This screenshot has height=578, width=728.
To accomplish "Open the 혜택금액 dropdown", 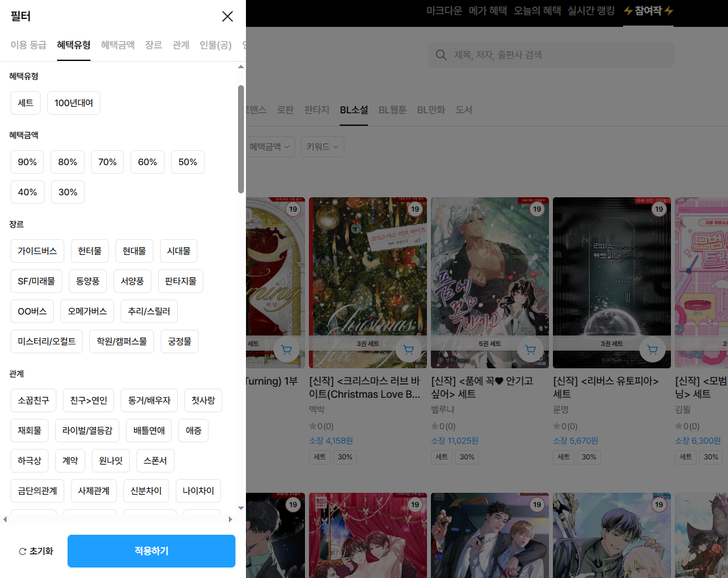I will pyautogui.click(x=269, y=147).
